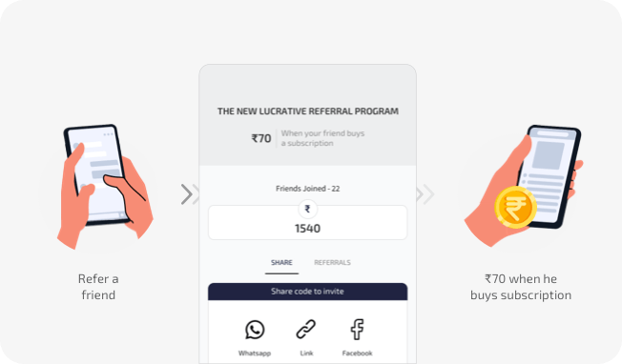The image size is (622, 364).
Task: Click the texting phone illustration on left
Action: pos(105,187)
